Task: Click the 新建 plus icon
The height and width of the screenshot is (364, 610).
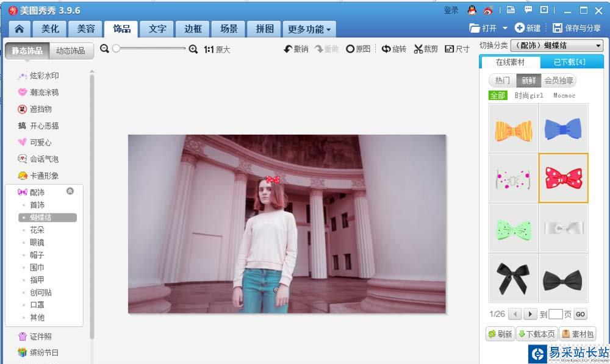Action: (x=519, y=27)
